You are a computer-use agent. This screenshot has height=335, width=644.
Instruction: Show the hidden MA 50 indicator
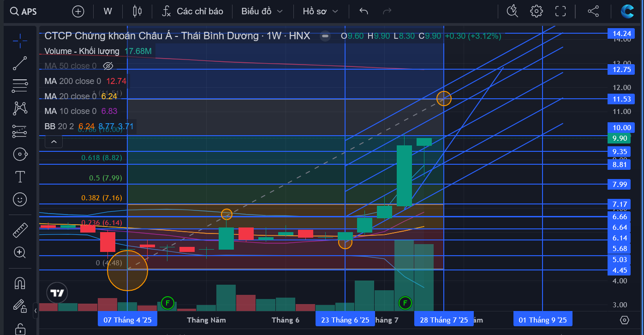(x=108, y=66)
